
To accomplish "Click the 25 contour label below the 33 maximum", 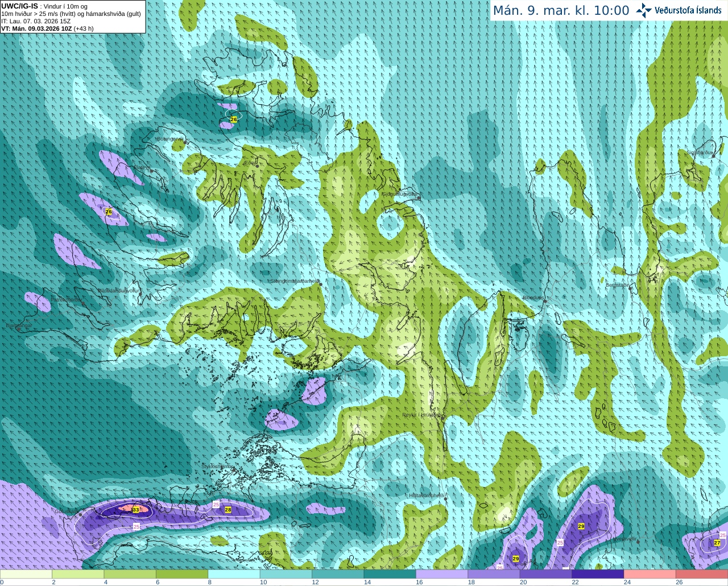I will click(136, 527).
